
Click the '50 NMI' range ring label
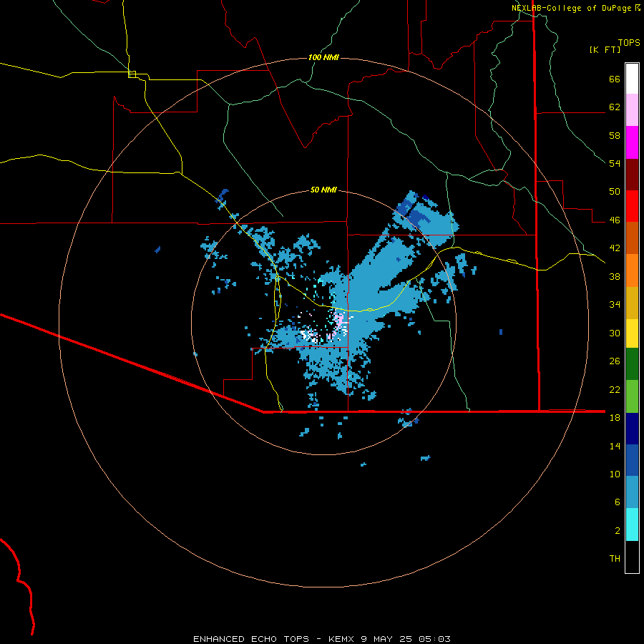tap(323, 190)
